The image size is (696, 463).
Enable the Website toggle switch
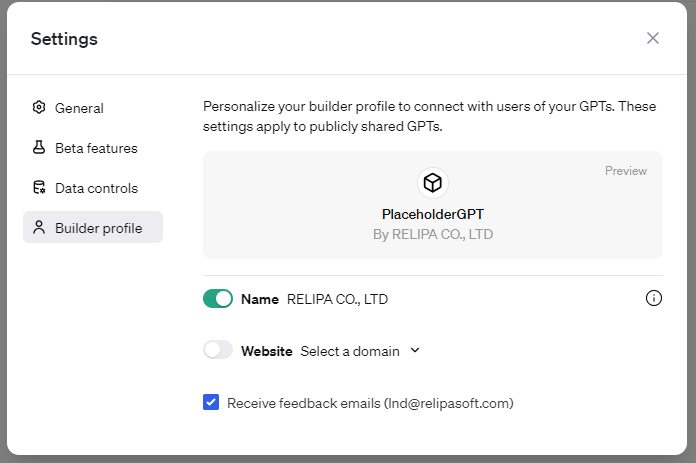point(218,351)
